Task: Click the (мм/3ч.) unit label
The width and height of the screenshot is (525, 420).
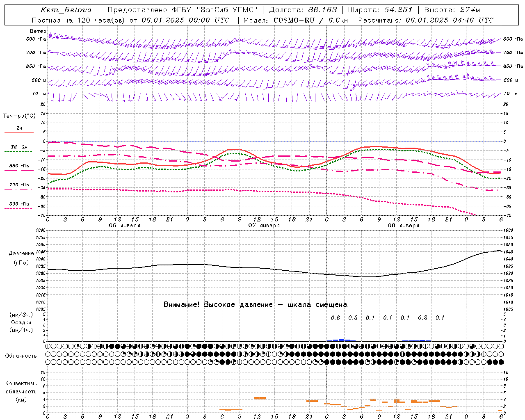Action: point(21,315)
